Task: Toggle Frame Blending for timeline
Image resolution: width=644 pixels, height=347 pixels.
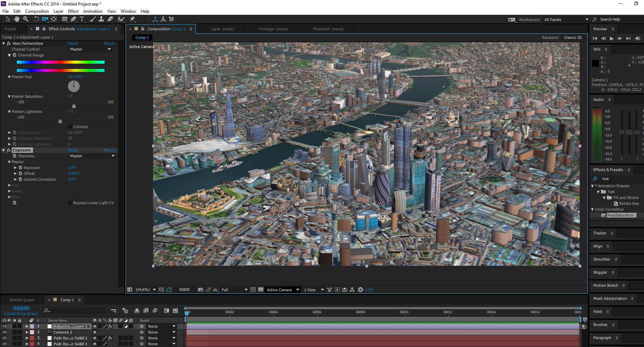Action: click(146, 311)
